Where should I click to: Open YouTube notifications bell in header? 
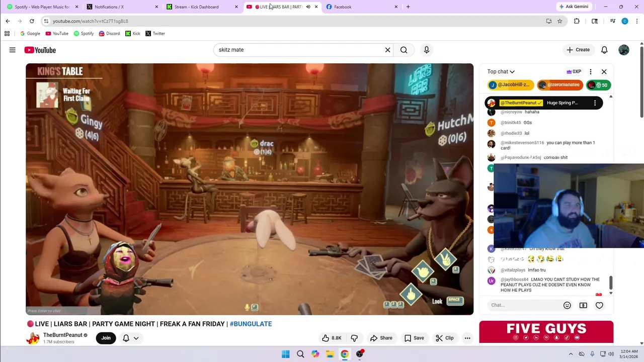tap(604, 50)
